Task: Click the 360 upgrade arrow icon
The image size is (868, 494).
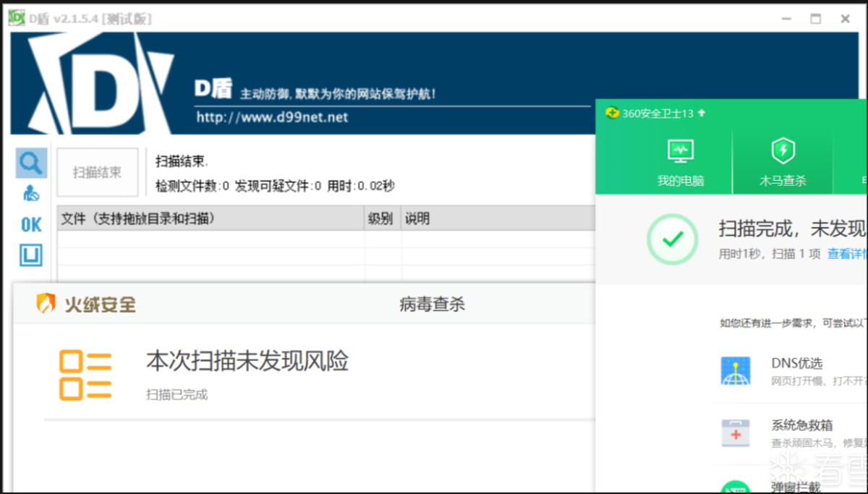Action: point(701,113)
